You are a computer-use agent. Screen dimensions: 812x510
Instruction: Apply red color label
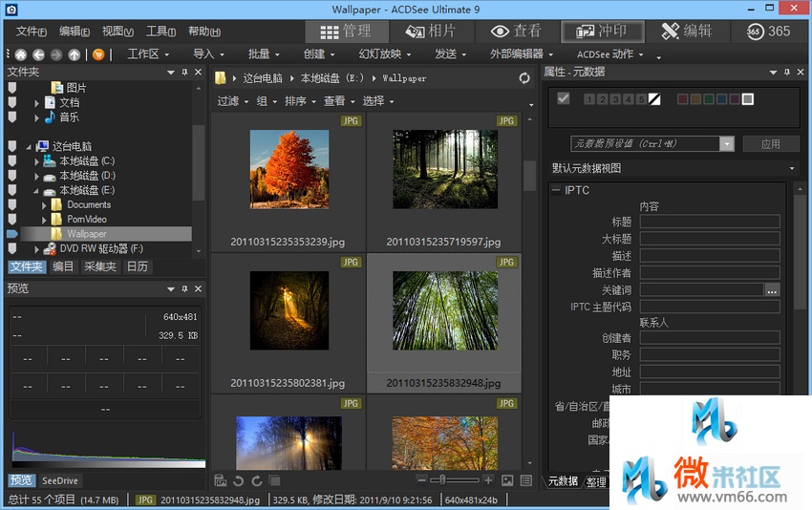point(682,99)
